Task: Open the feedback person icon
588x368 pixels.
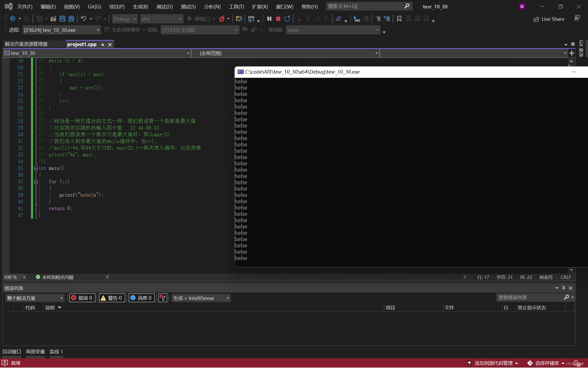Action: coord(577,18)
